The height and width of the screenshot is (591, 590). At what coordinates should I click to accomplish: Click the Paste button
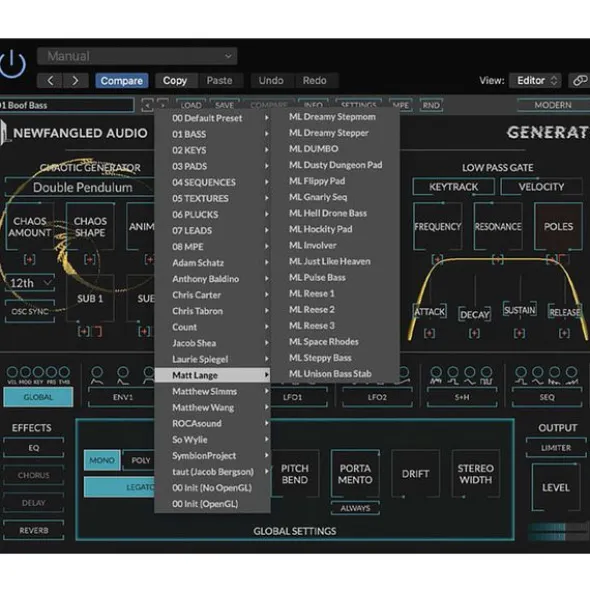point(219,81)
